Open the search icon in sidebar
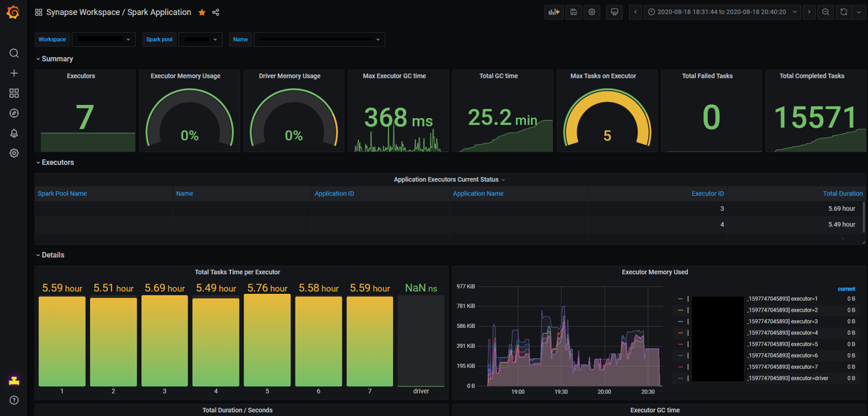 14,53
